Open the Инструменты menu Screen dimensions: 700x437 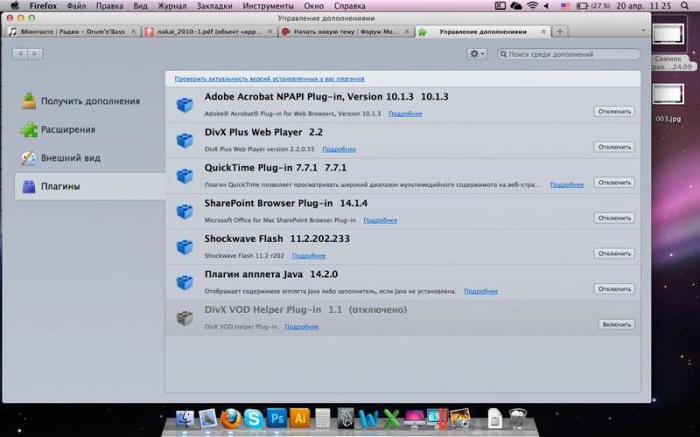pyautogui.click(x=268, y=6)
